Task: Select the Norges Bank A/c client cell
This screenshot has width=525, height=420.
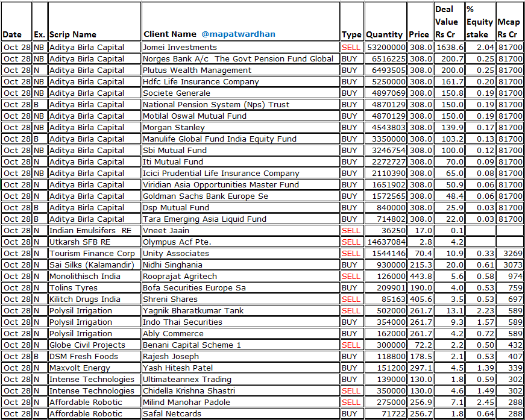Action: [x=240, y=59]
